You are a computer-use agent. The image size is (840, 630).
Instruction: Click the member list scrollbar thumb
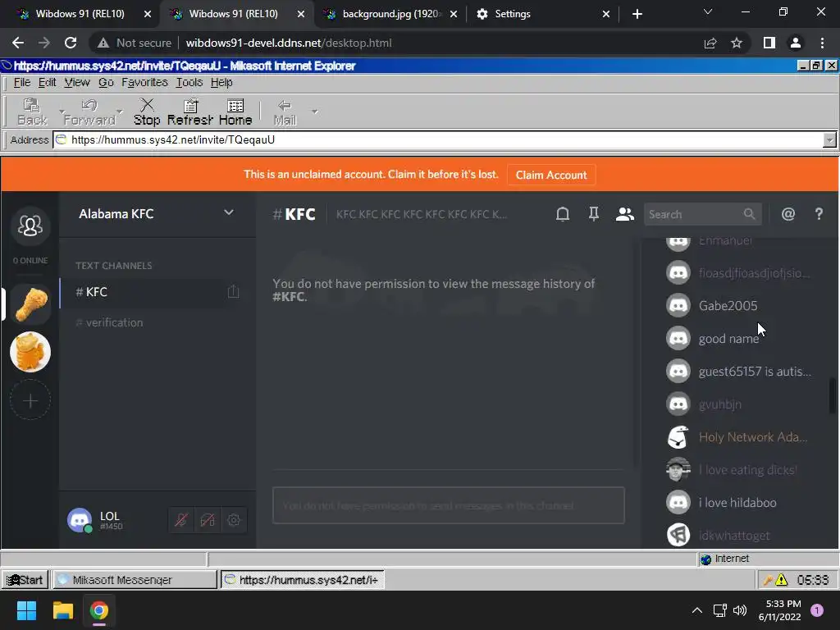tap(832, 395)
